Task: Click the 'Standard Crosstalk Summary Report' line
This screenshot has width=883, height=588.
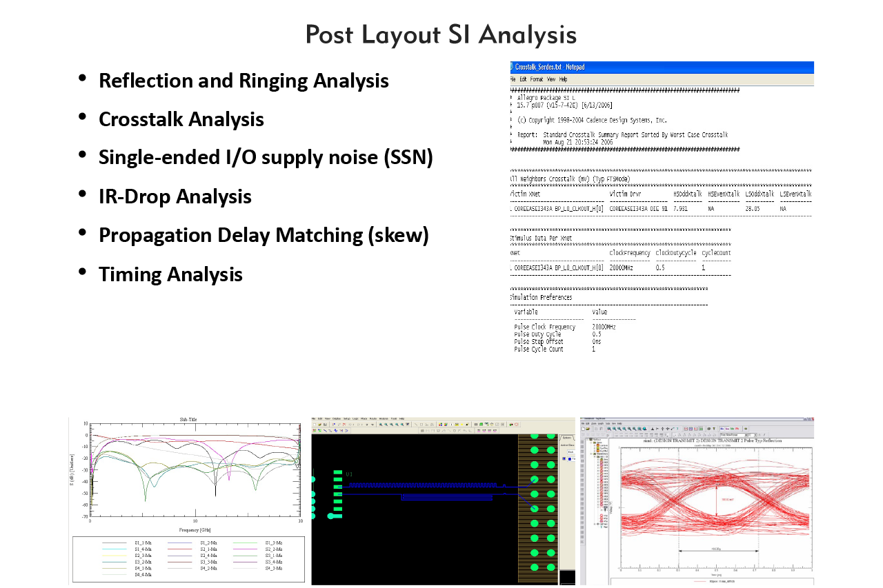Action: click(x=622, y=135)
